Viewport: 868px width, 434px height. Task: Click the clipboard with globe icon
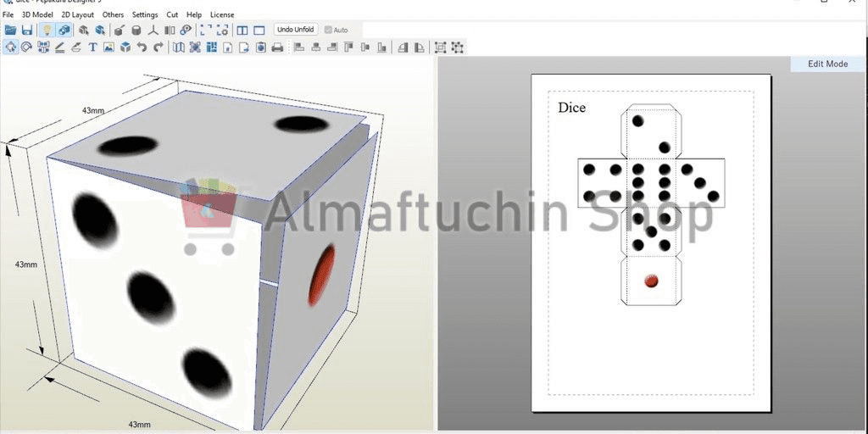(261, 47)
